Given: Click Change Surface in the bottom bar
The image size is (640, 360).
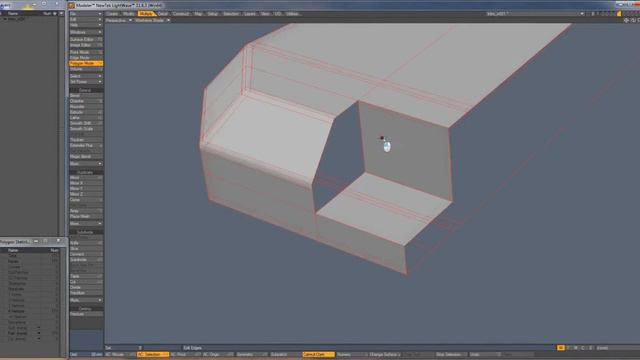Looking at the screenshot, I should (x=385, y=355).
